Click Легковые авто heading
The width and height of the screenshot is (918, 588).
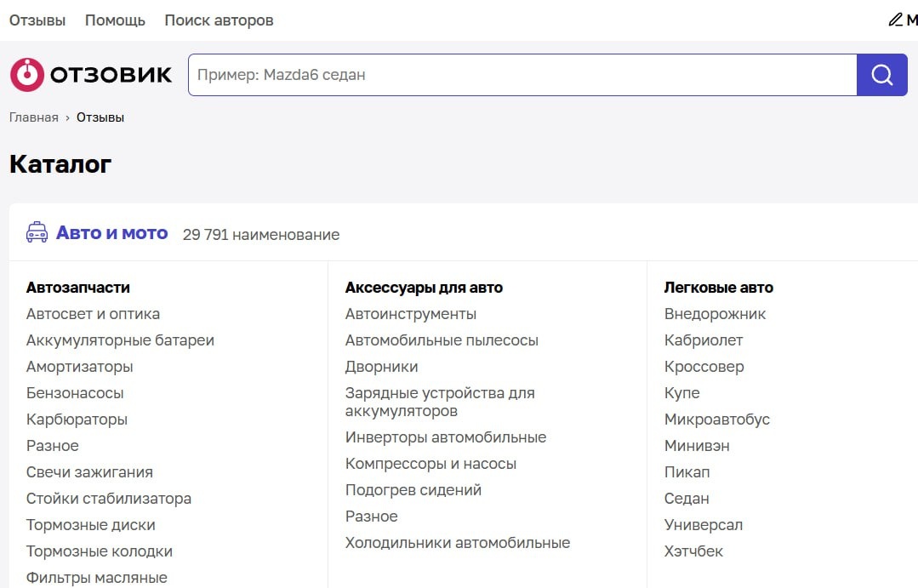tap(718, 288)
